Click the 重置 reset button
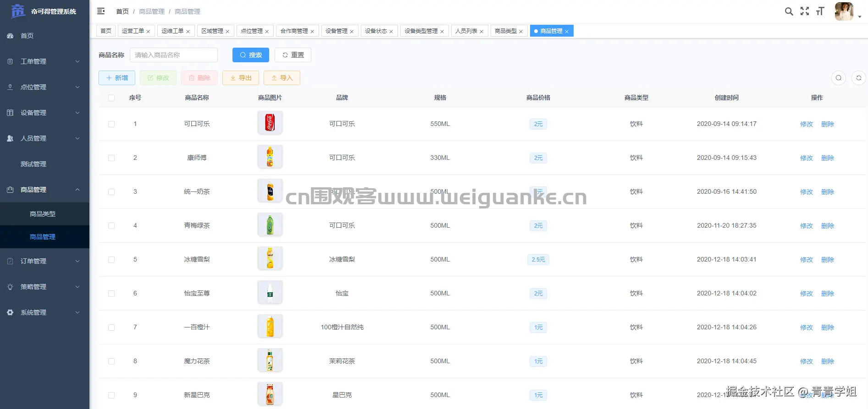The height and width of the screenshot is (409, 868). pyautogui.click(x=293, y=55)
